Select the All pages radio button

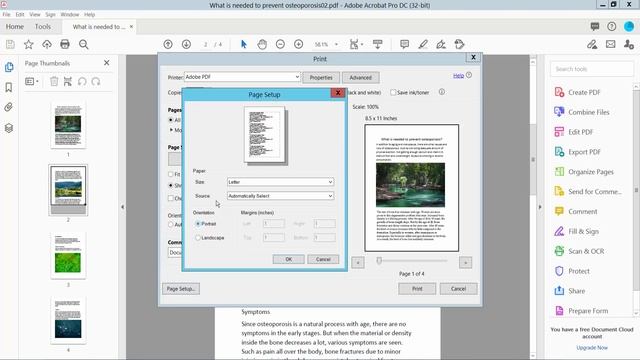(171, 120)
